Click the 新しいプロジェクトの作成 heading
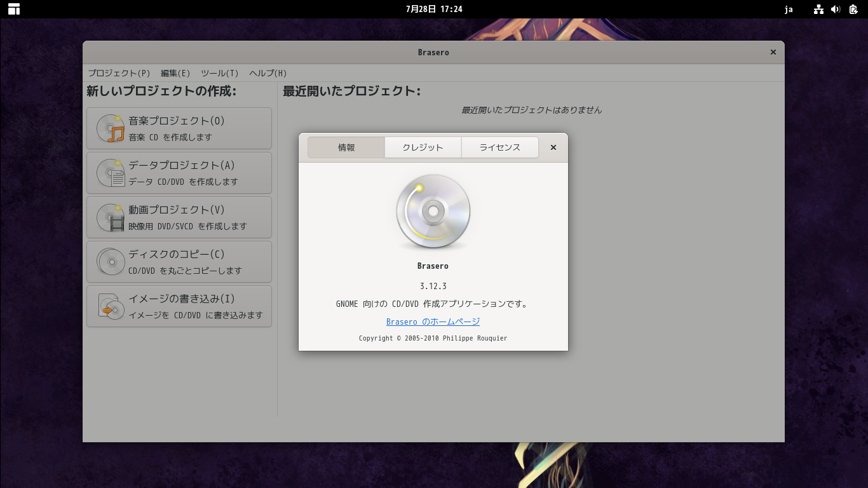The height and width of the screenshot is (488, 868). pos(161,91)
